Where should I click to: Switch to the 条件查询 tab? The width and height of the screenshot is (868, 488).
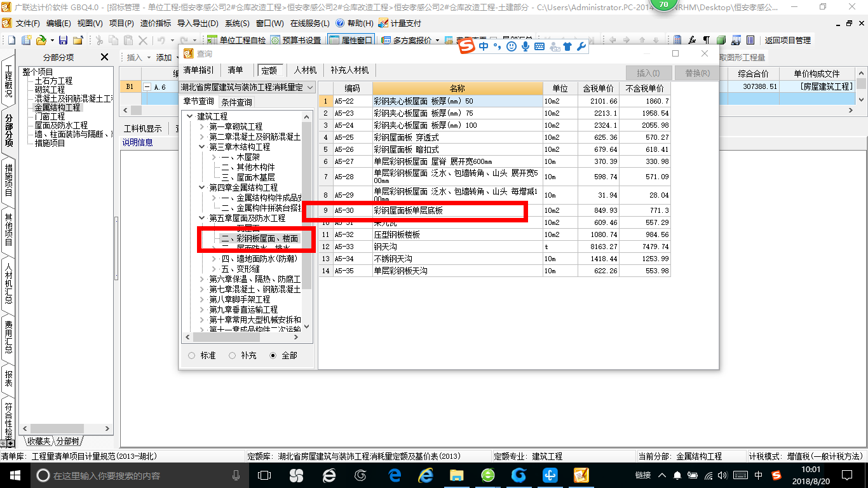(x=236, y=102)
